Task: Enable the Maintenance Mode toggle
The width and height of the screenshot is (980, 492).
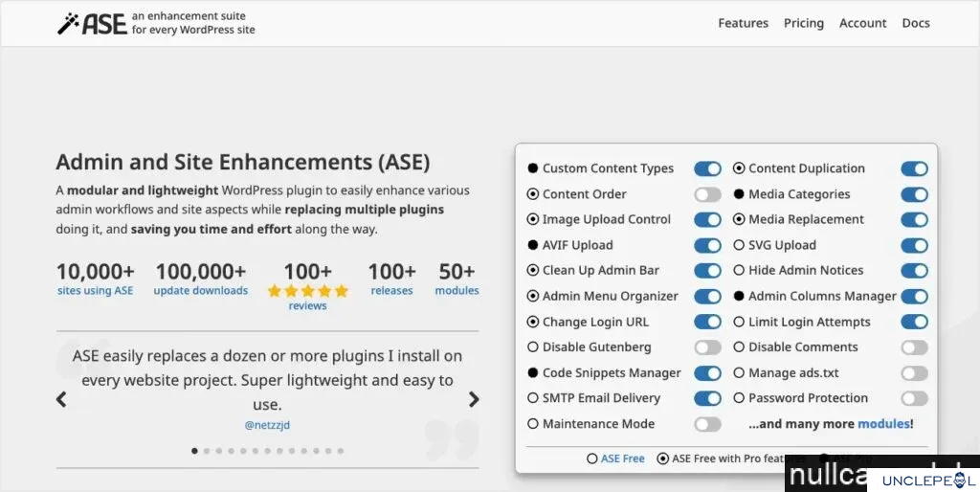Action: 707,424
